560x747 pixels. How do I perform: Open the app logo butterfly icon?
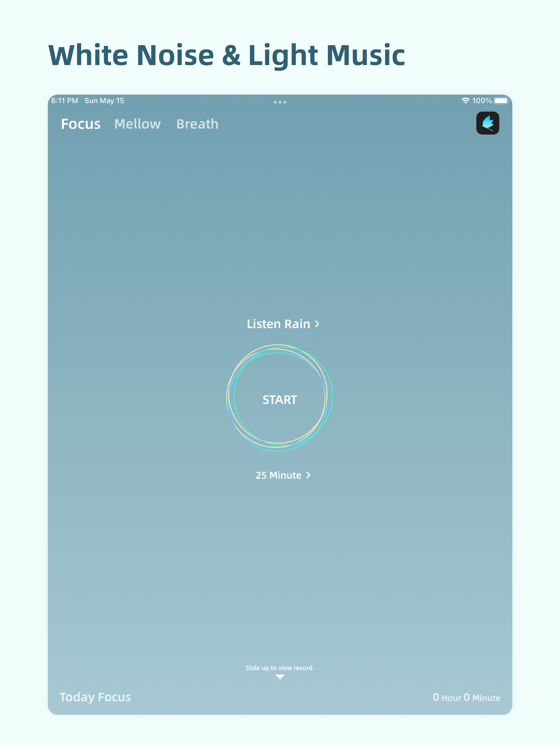488,123
